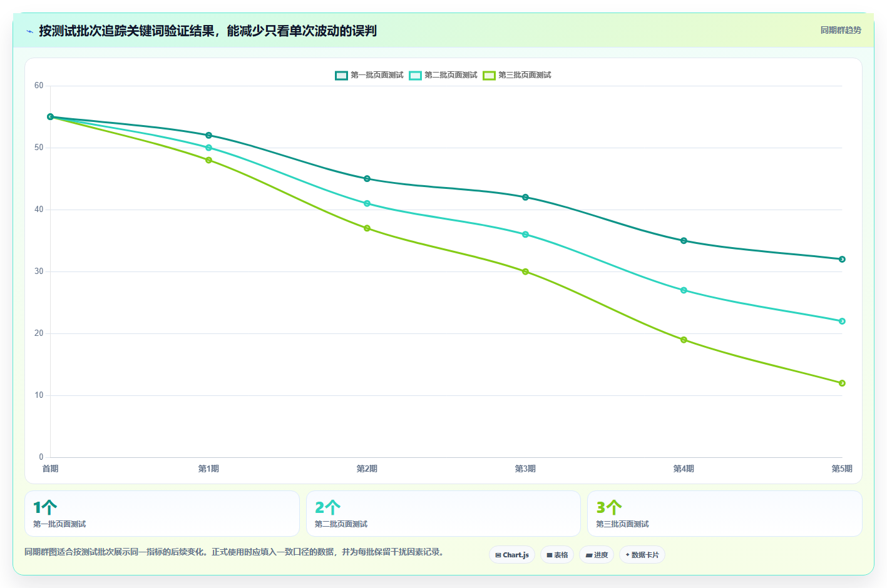Click third batch data point at 第1期
Image resolution: width=887 pixels, height=588 pixels.
tap(208, 160)
